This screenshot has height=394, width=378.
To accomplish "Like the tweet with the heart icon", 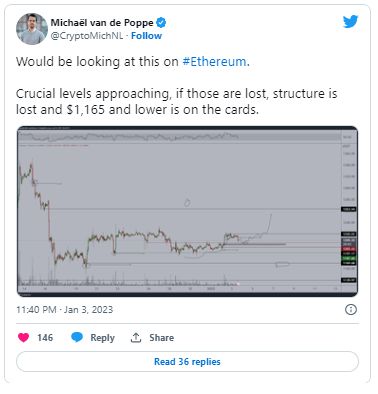I will pyautogui.click(x=23, y=338).
